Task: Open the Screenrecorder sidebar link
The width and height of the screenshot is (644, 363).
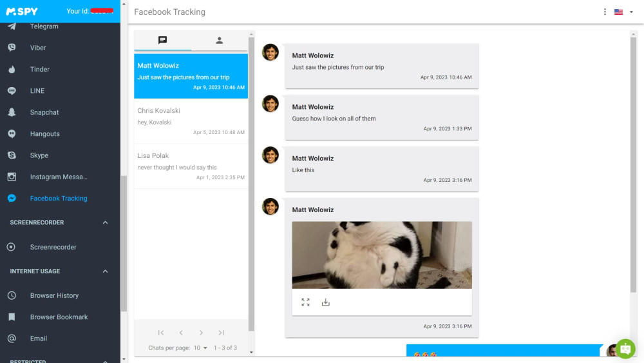Action: [x=53, y=247]
